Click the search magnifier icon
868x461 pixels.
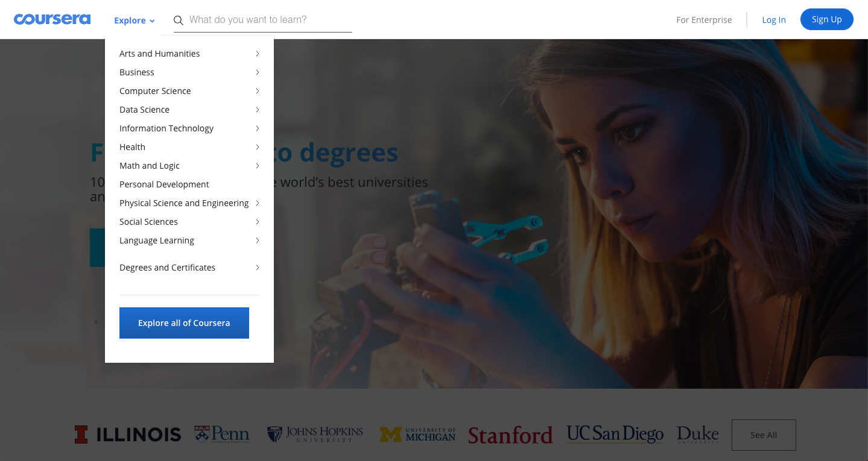(x=179, y=20)
